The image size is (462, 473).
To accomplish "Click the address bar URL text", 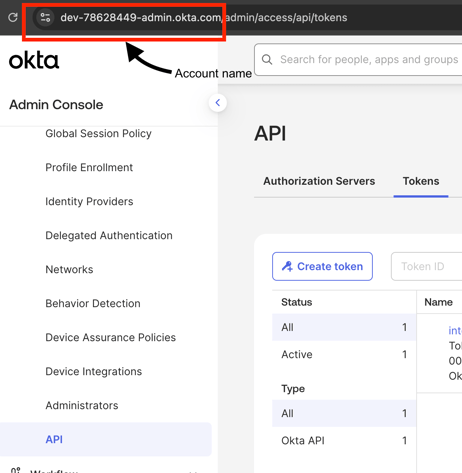I will pos(204,17).
